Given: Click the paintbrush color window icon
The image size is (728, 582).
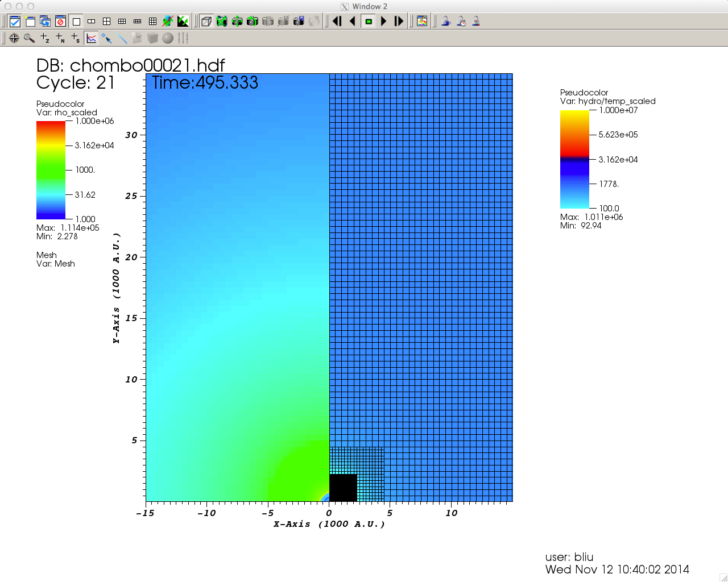Looking at the screenshot, I should point(422,22).
